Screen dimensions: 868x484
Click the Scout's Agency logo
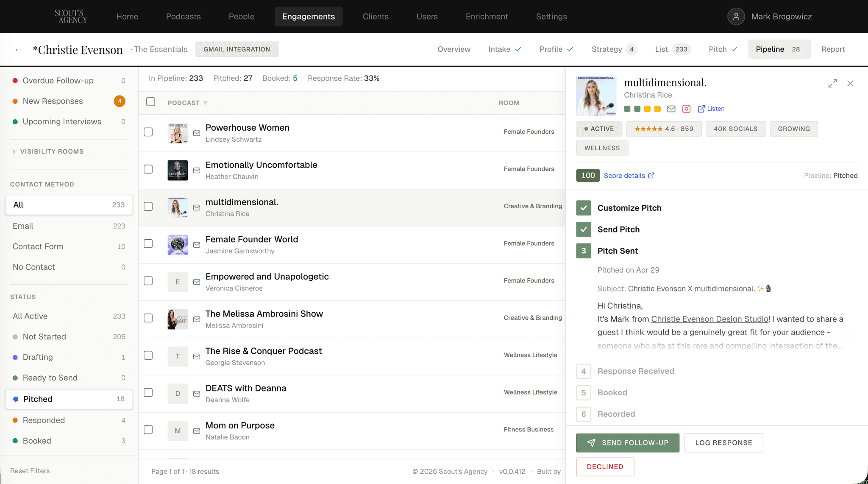point(71,17)
